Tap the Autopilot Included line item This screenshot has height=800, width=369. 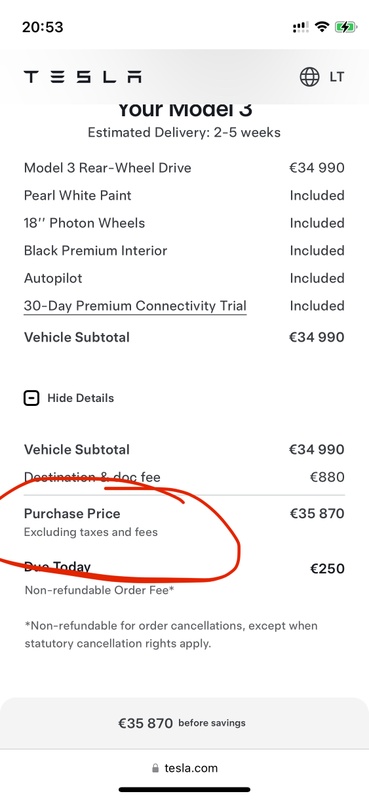pos(184,279)
